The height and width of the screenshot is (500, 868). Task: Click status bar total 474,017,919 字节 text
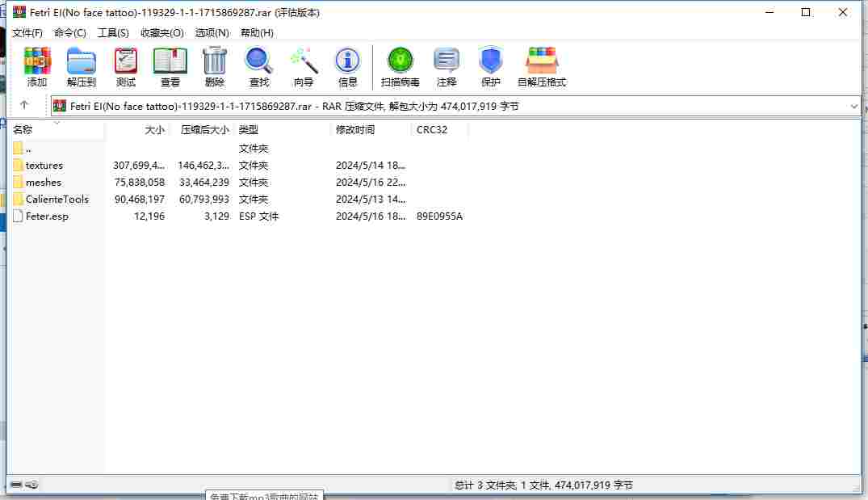[593, 485]
